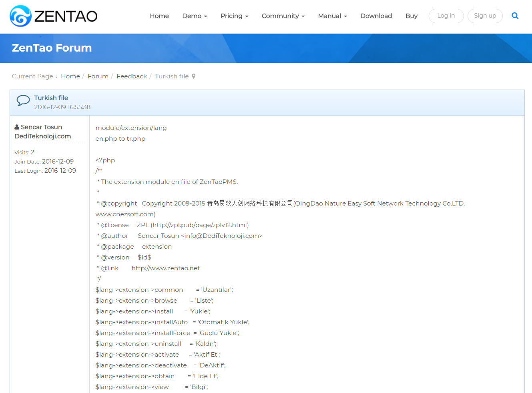Click the author name Sencar Tosun DediTeknoloji.com
This screenshot has width=532, height=393.
tap(42, 132)
